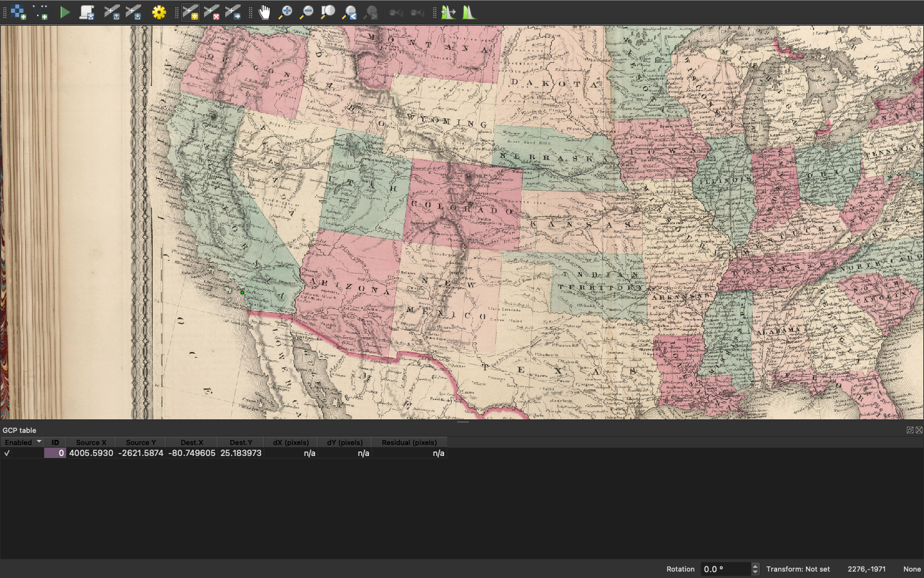
Task: Increase the Rotation spinner value
Action: [x=755, y=566]
